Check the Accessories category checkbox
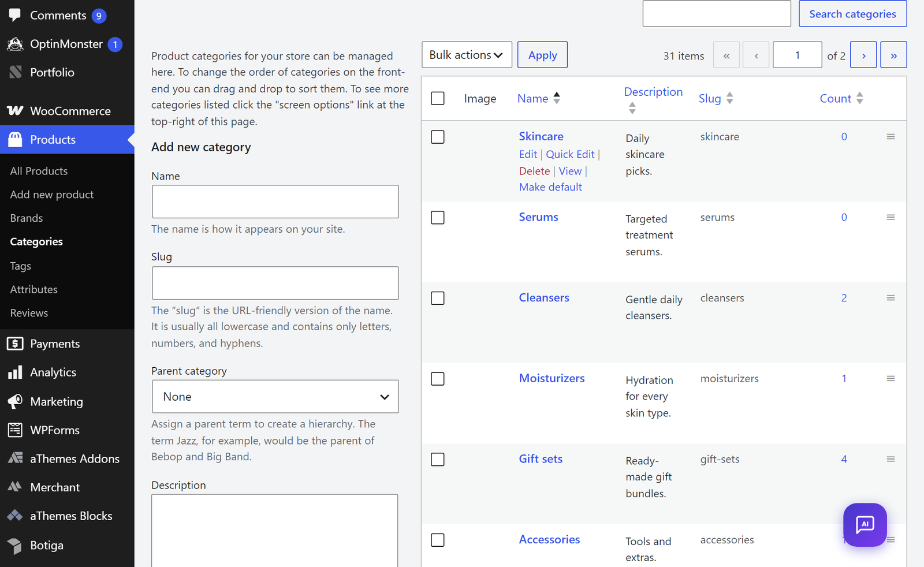This screenshot has width=924, height=567. (438, 540)
